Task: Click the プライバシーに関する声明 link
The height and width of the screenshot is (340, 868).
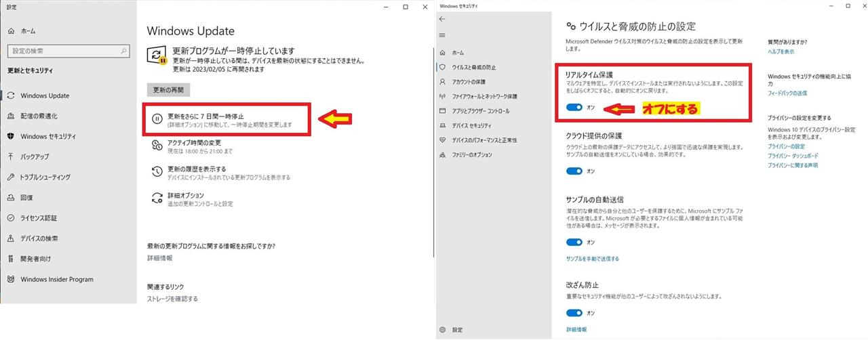Action: click(793, 165)
